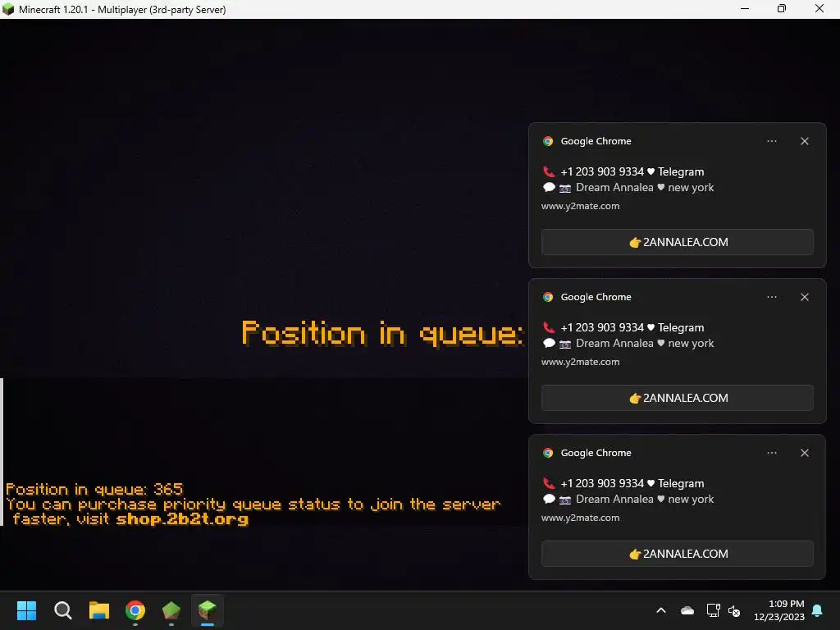Open the muted volume tray icon
Viewport: 840px width, 630px height.
[734, 610]
